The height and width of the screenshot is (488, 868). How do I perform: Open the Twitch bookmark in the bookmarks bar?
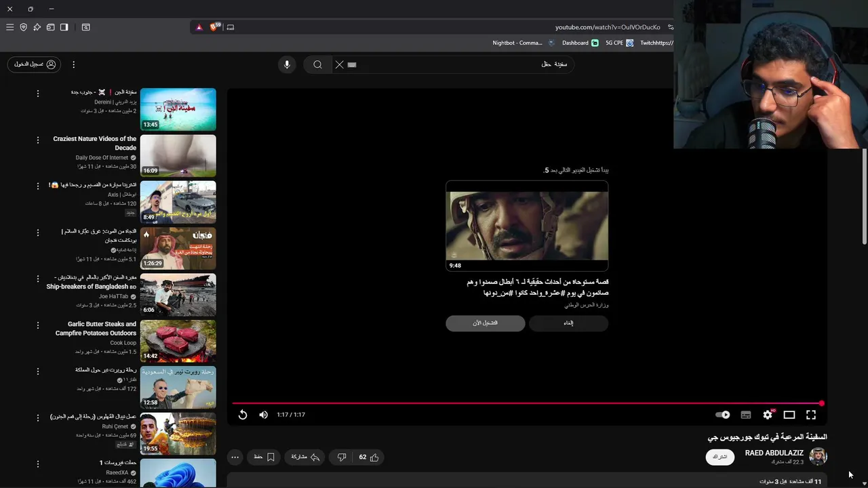click(x=656, y=43)
